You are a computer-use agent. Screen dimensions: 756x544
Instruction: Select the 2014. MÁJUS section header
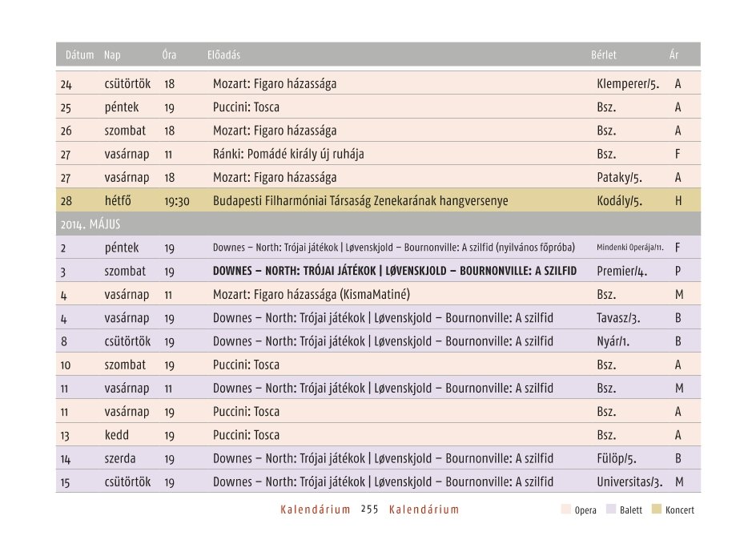[378, 224]
